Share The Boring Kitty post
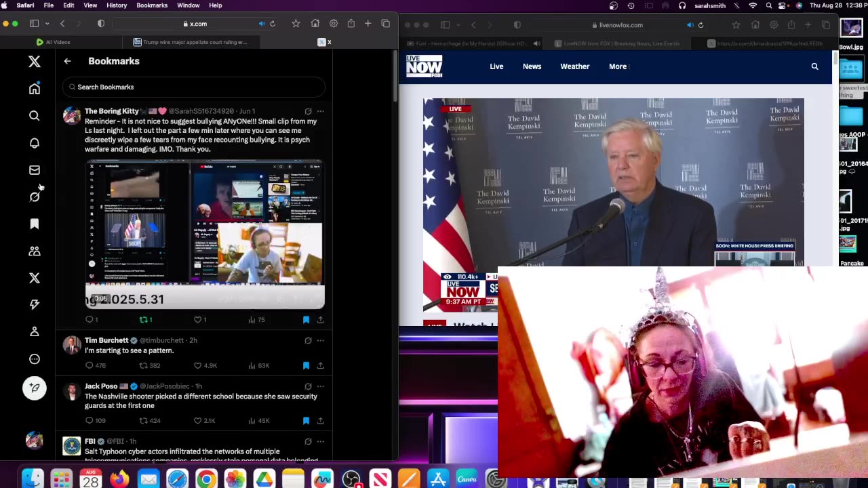The width and height of the screenshot is (868, 488). [320, 319]
